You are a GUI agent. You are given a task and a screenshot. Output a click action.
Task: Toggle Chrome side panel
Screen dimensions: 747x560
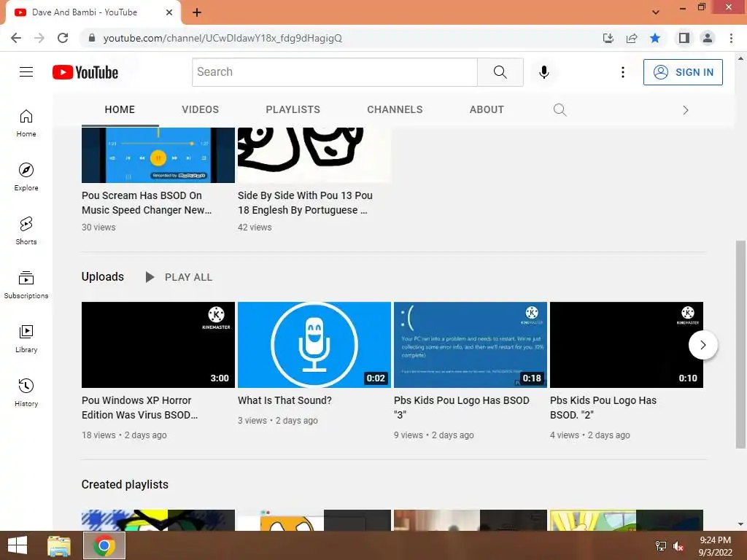684,38
